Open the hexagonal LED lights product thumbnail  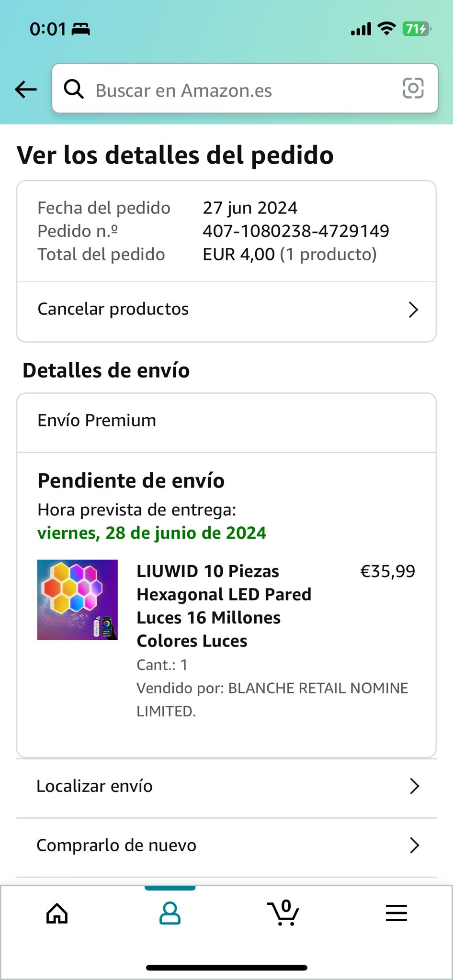tap(78, 600)
